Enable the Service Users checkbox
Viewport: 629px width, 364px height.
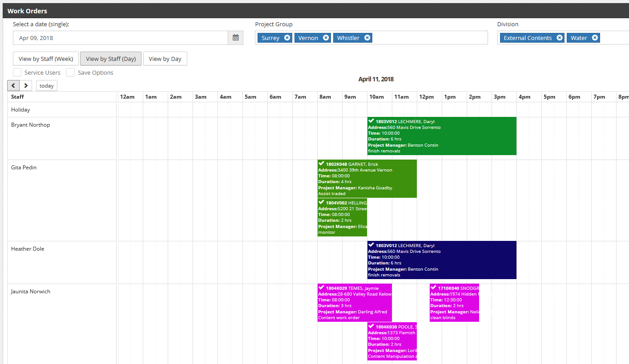tap(17, 72)
